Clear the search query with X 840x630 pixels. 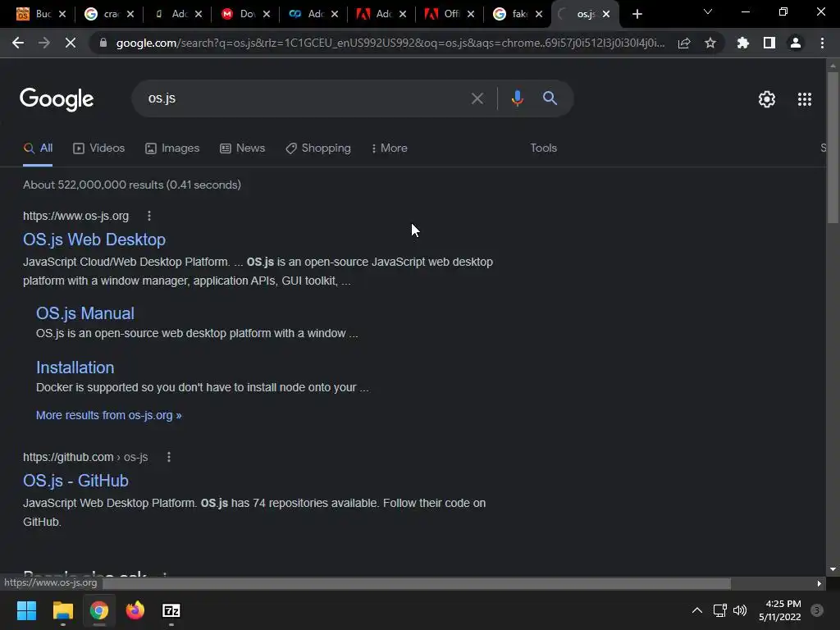click(x=477, y=98)
